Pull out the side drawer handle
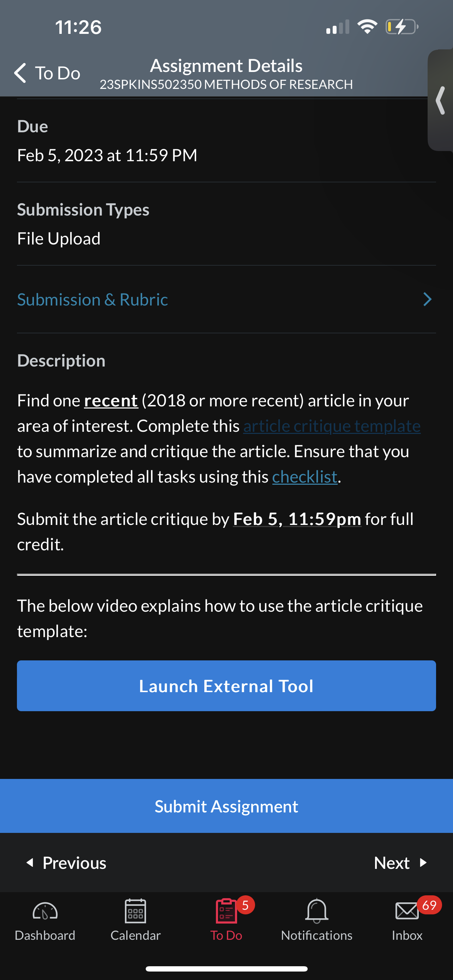This screenshot has height=980, width=453. click(x=440, y=101)
